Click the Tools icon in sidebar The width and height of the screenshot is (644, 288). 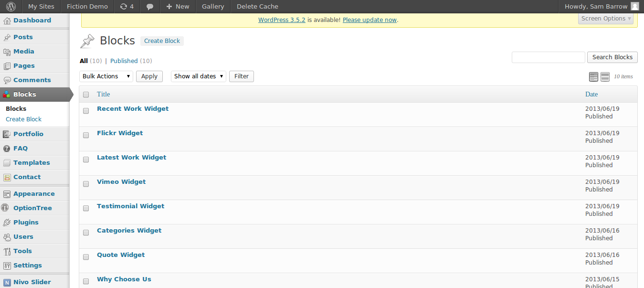[x=7, y=251]
